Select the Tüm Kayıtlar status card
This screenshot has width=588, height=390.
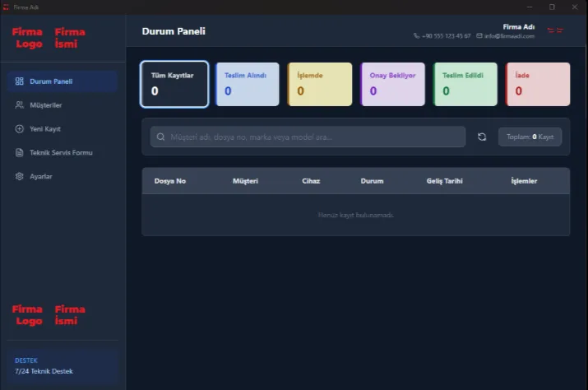click(174, 84)
